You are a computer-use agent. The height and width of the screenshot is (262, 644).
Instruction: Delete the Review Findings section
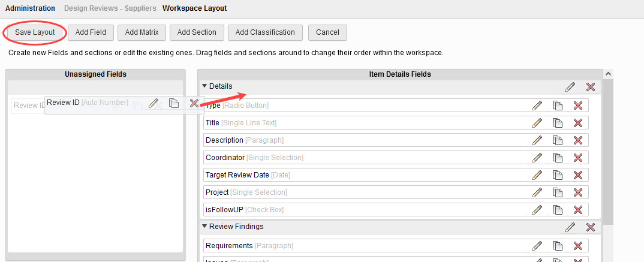point(591,227)
